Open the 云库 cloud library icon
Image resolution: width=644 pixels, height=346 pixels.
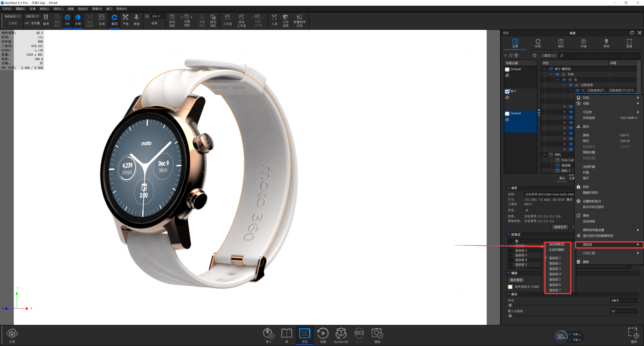(x=12, y=333)
